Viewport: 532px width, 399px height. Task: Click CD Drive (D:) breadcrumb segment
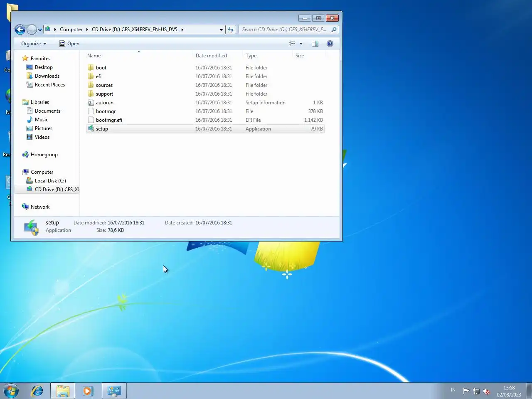[135, 30]
